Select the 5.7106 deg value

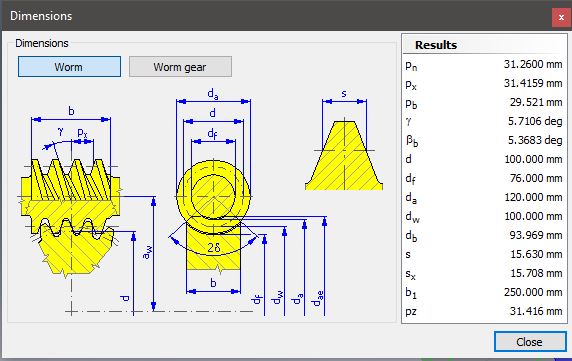click(x=535, y=121)
